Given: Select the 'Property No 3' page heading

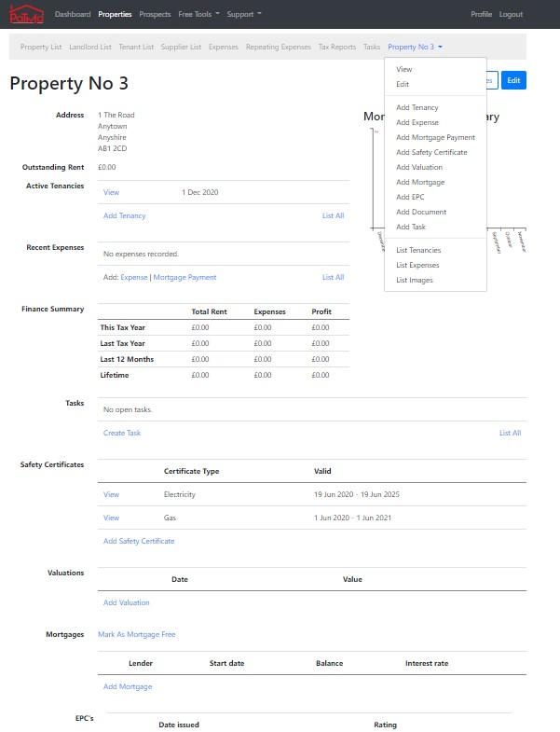Looking at the screenshot, I should click(x=69, y=84).
